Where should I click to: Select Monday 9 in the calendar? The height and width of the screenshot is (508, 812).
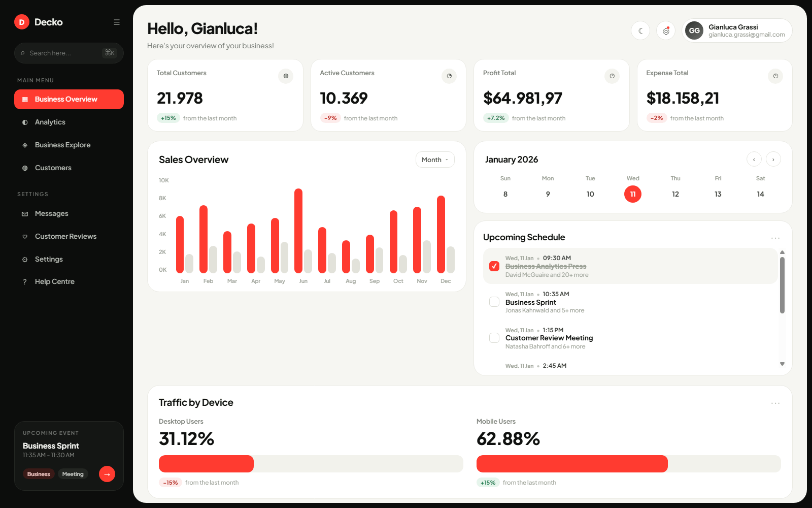tap(548, 194)
